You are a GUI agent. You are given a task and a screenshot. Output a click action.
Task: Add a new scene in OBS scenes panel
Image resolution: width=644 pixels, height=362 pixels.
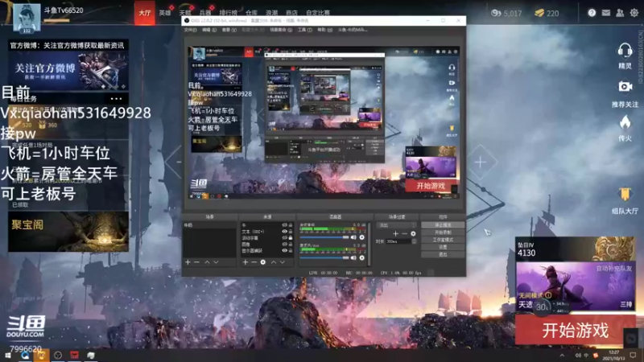[188, 262]
